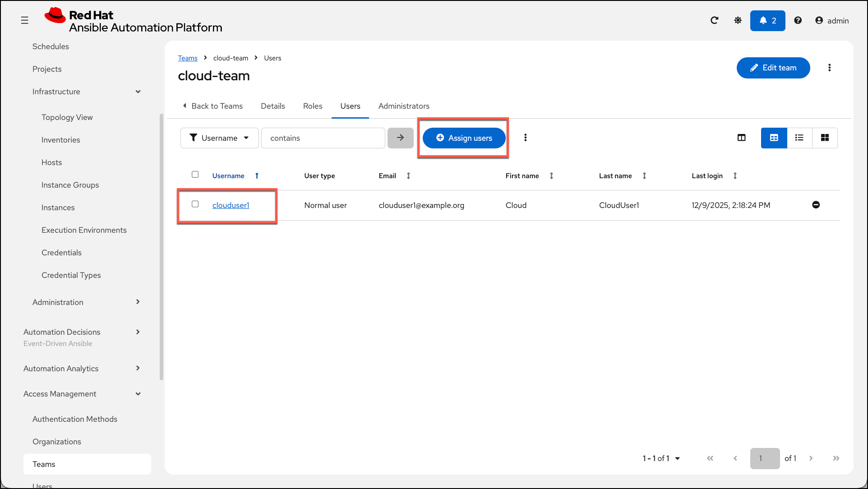Click the clouduser1@example.org email cell
Viewport: 868px width, 489px height.
(x=421, y=205)
